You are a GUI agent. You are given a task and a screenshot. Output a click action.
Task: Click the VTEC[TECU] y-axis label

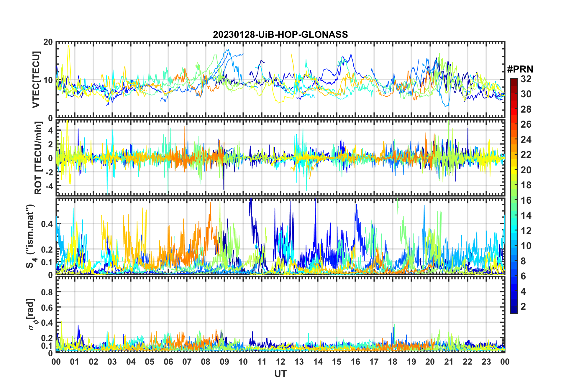point(36,80)
